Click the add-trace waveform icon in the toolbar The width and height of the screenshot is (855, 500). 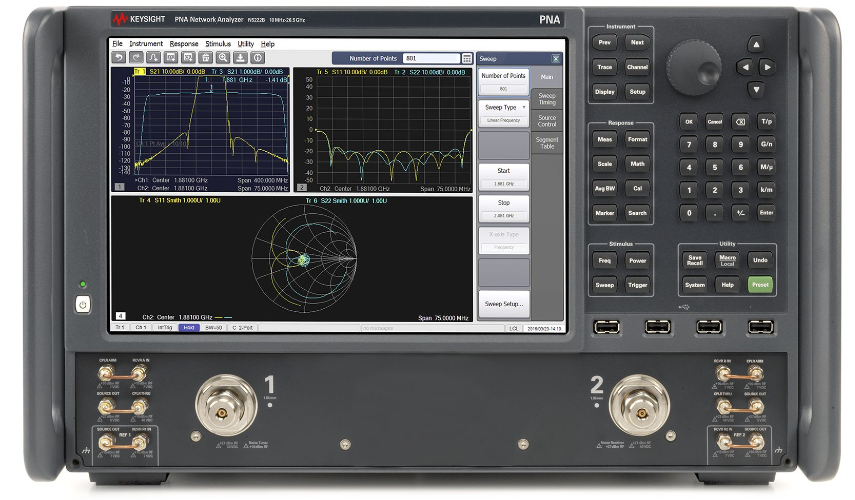coord(154,57)
